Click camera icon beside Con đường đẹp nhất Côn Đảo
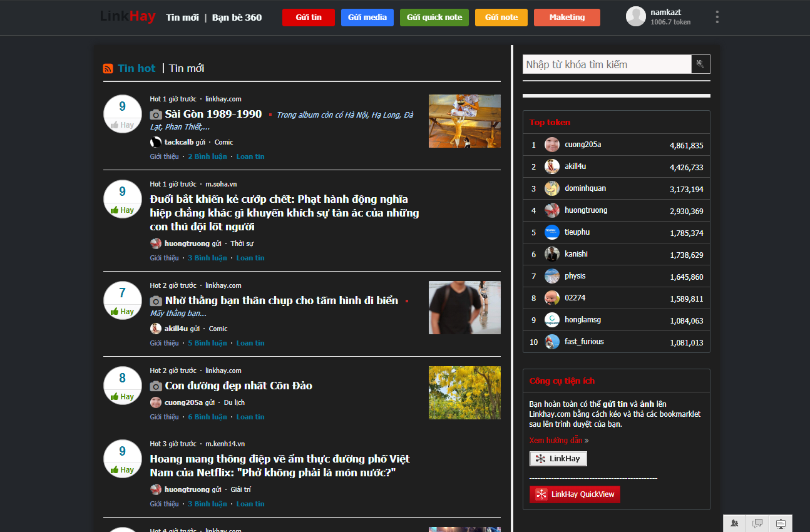The width and height of the screenshot is (810, 532). (156, 386)
